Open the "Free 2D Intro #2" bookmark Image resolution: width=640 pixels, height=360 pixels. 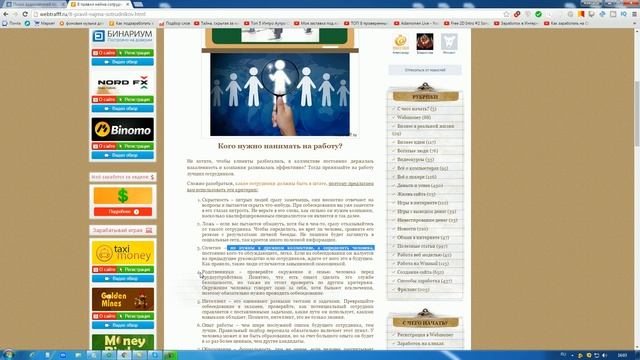coord(466,23)
